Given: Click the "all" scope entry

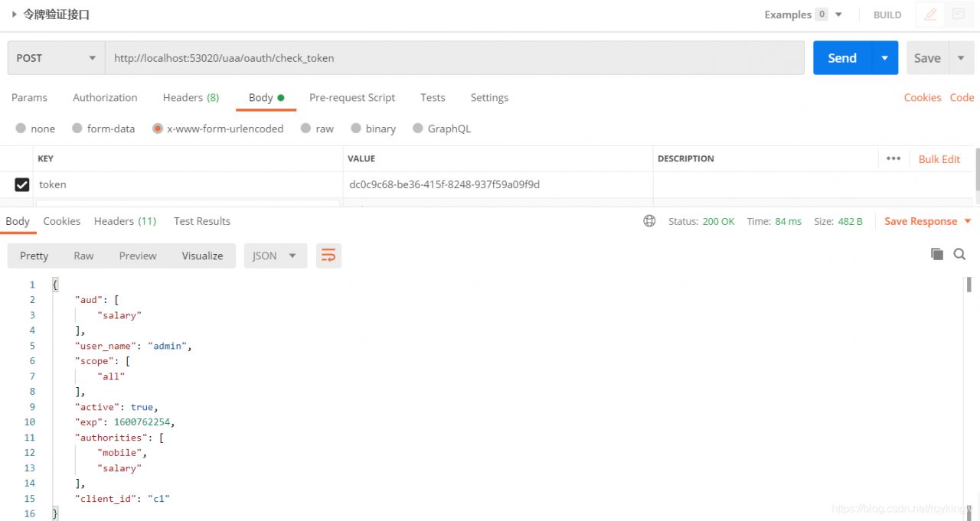Looking at the screenshot, I should [x=111, y=376].
